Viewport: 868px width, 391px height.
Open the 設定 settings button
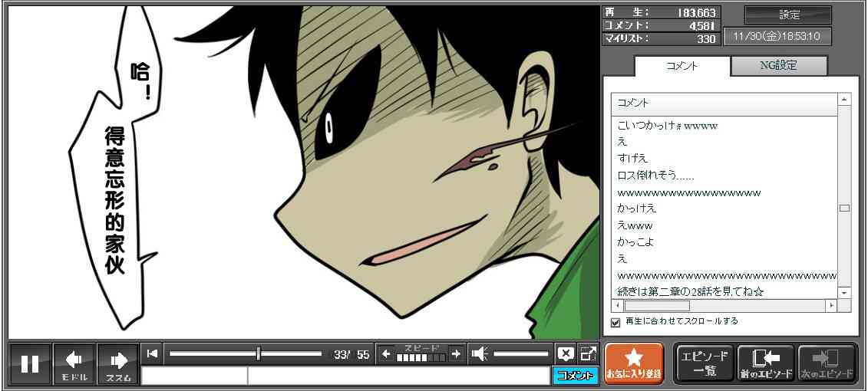pos(788,15)
